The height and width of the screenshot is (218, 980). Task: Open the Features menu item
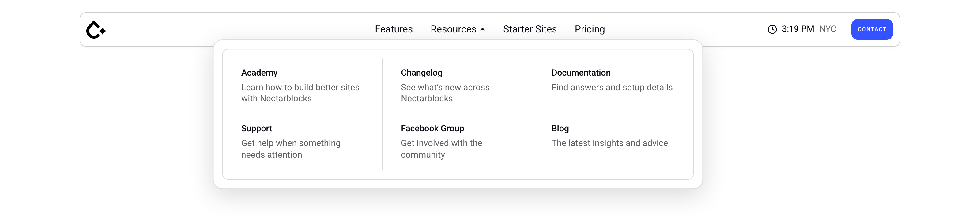(x=393, y=29)
